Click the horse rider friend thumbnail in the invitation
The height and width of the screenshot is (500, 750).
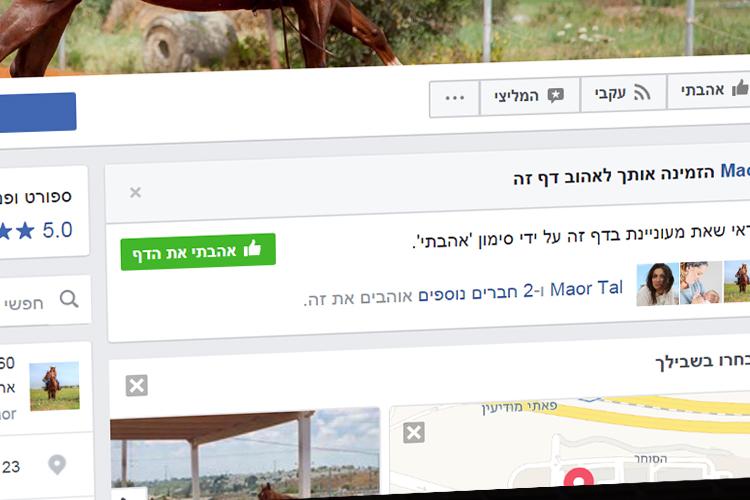737,281
